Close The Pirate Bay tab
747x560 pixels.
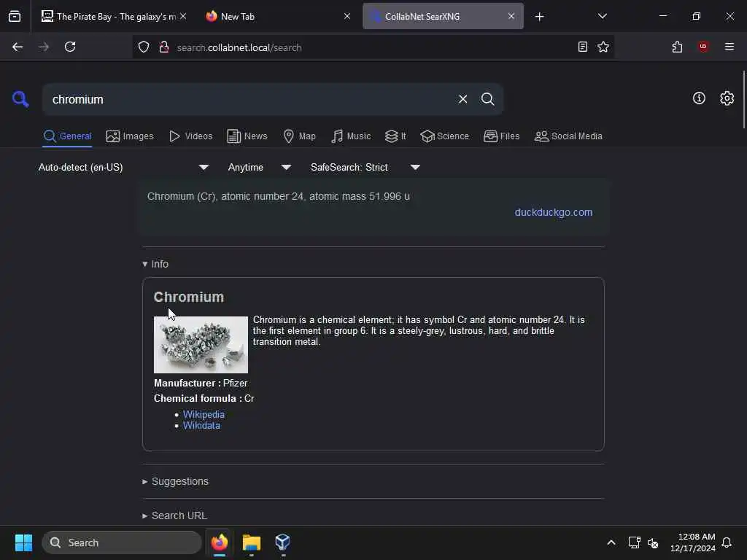[x=183, y=16]
